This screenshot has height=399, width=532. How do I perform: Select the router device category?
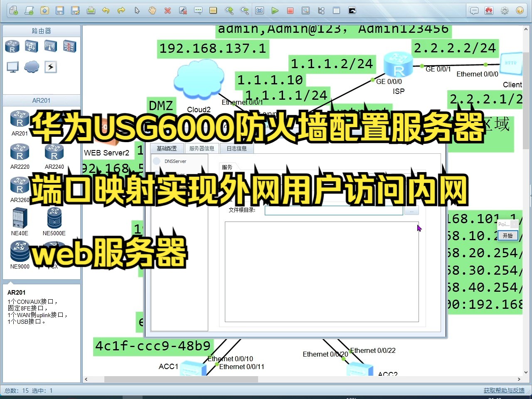coord(12,46)
